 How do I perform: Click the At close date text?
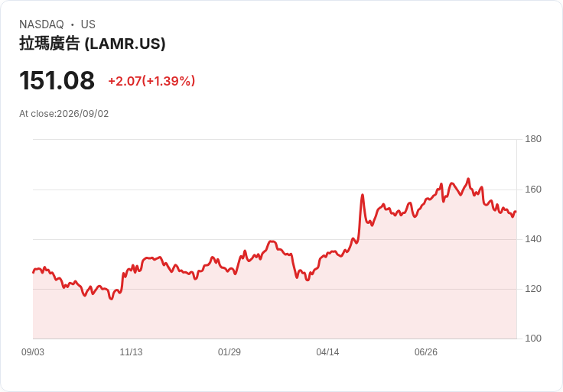coord(64,114)
